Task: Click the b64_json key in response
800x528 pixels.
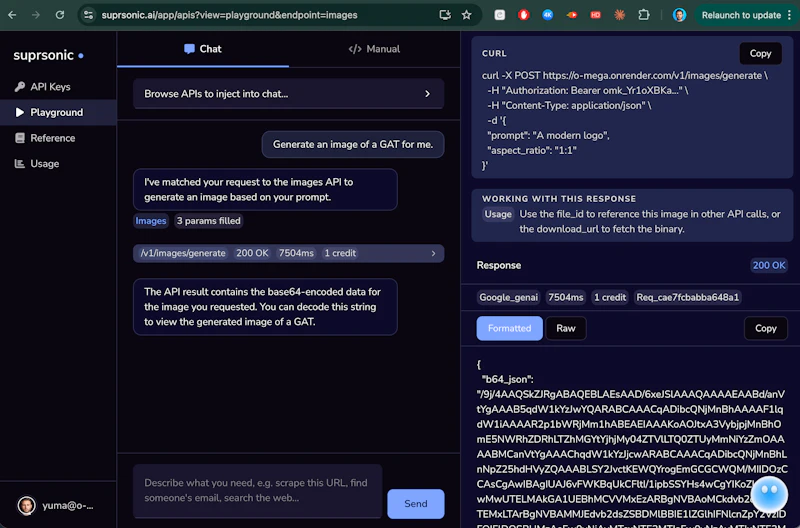Action: 507,380
